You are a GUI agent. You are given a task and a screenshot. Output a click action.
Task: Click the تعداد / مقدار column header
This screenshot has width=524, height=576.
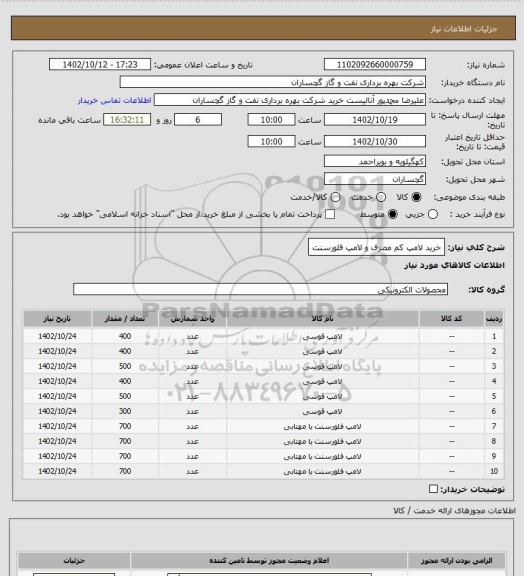(x=125, y=319)
